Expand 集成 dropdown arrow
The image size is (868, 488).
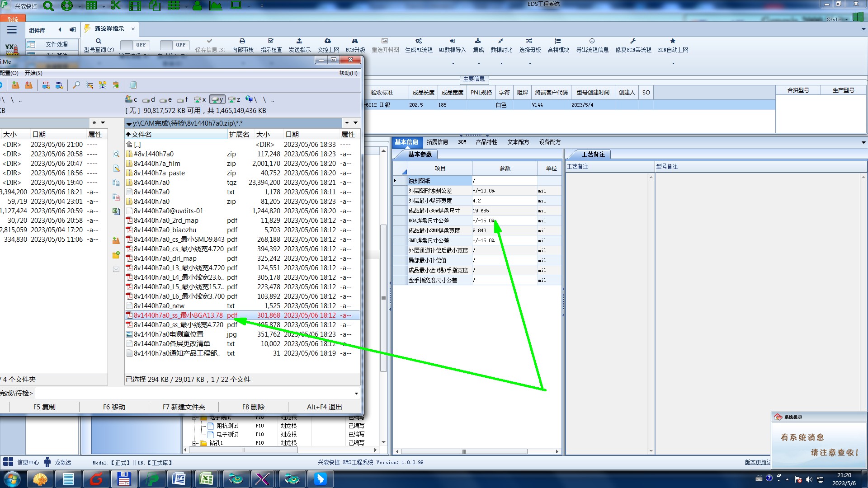pos(478,63)
